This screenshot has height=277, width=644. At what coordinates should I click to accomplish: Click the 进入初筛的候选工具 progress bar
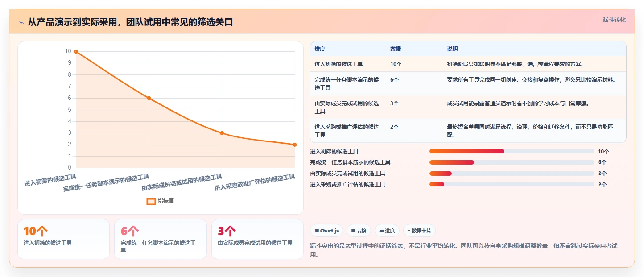click(512, 151)
